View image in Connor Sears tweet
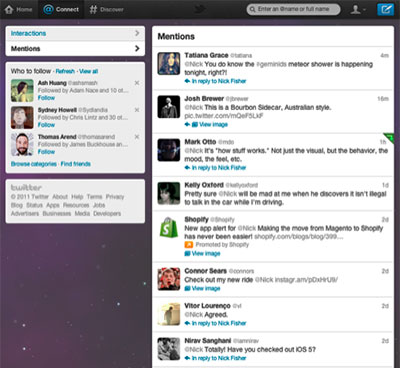Image resolution: width=400 pixels, height=368 pixels. click(x=202, y=288)
